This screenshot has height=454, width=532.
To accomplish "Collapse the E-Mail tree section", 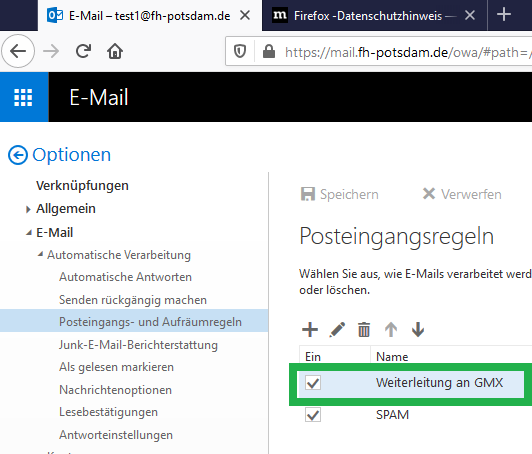I will [29, 233].
